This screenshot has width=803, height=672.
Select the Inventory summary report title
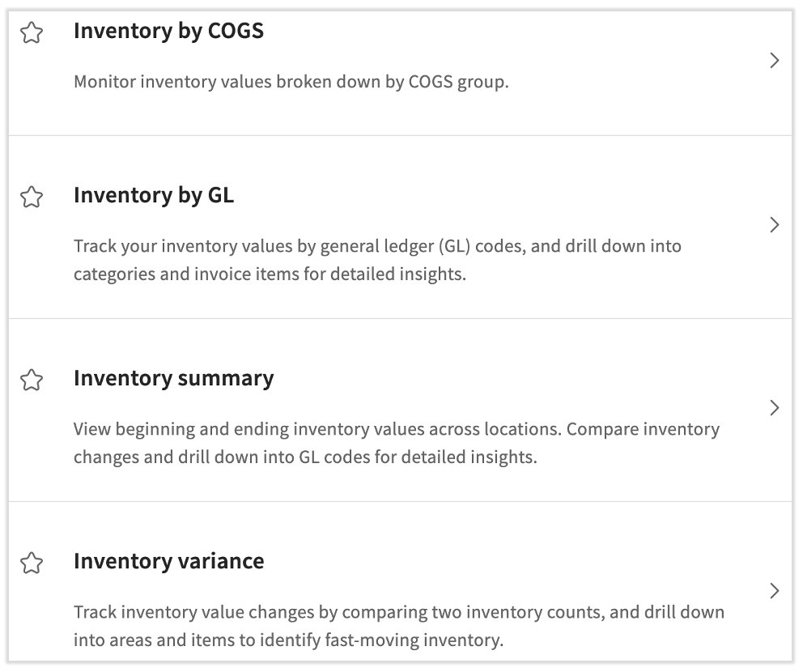(173, 378)
